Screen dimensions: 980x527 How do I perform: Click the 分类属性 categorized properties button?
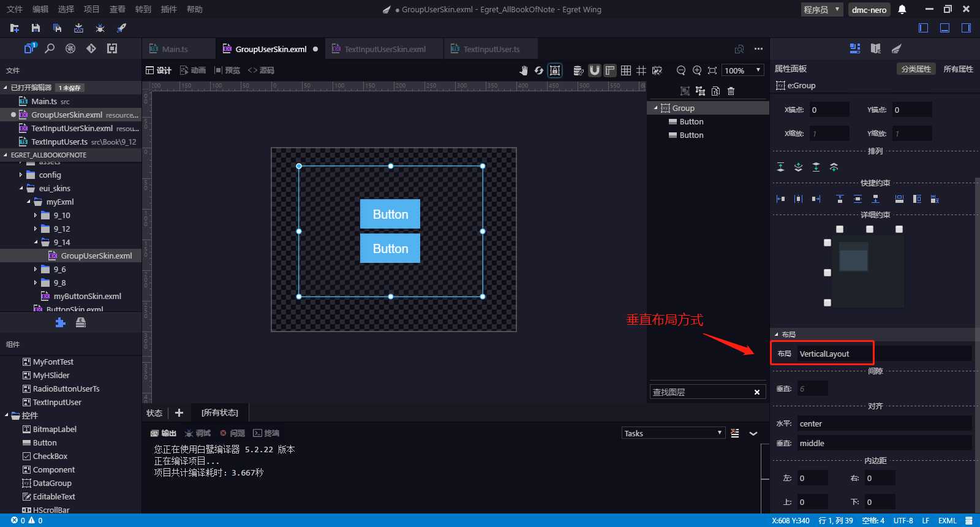[916, 69]
